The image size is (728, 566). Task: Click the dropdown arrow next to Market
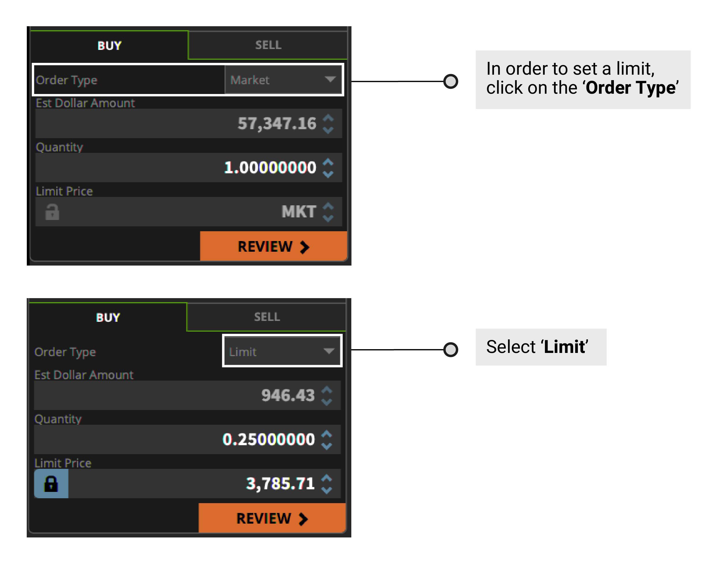pyautogui.click(x=330, y=79)
